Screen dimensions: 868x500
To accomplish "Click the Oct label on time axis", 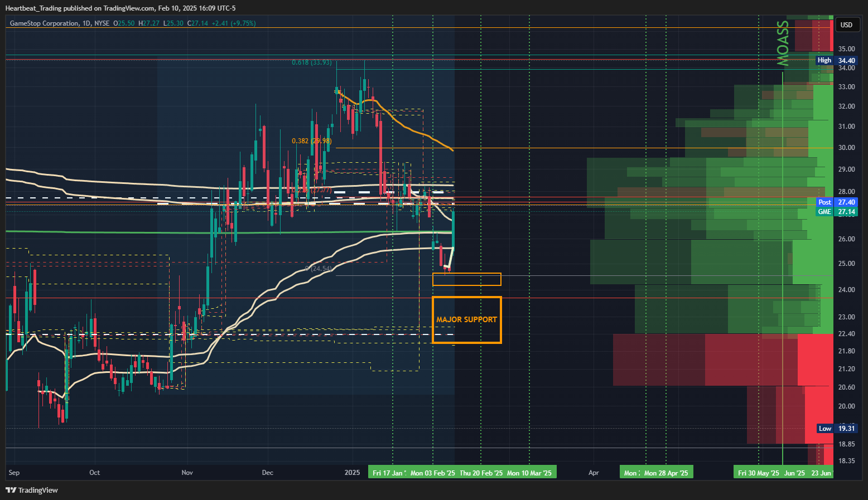I will pos(95,473).
